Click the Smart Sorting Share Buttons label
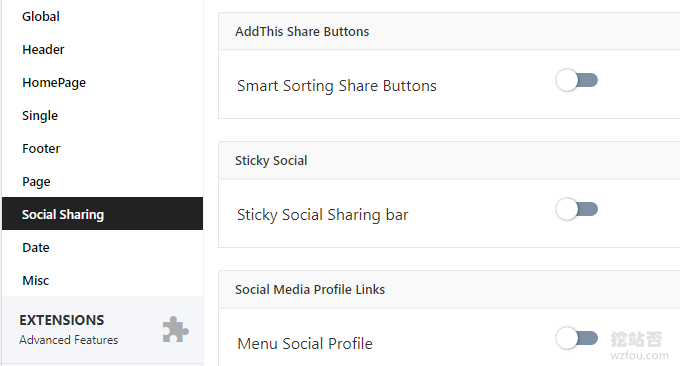Image resolution: width=680 pixels, height=366 pixels. [337, 86]
